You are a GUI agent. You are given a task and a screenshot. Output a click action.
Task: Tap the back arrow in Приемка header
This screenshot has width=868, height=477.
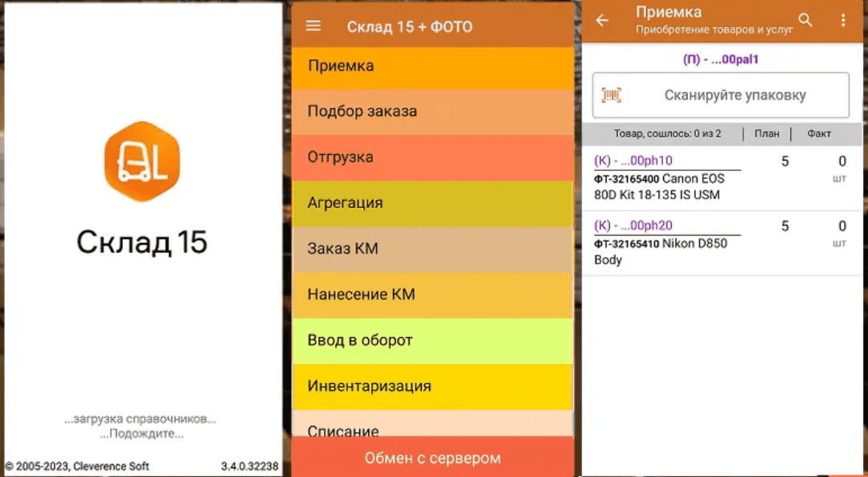(x=601, y=21)
